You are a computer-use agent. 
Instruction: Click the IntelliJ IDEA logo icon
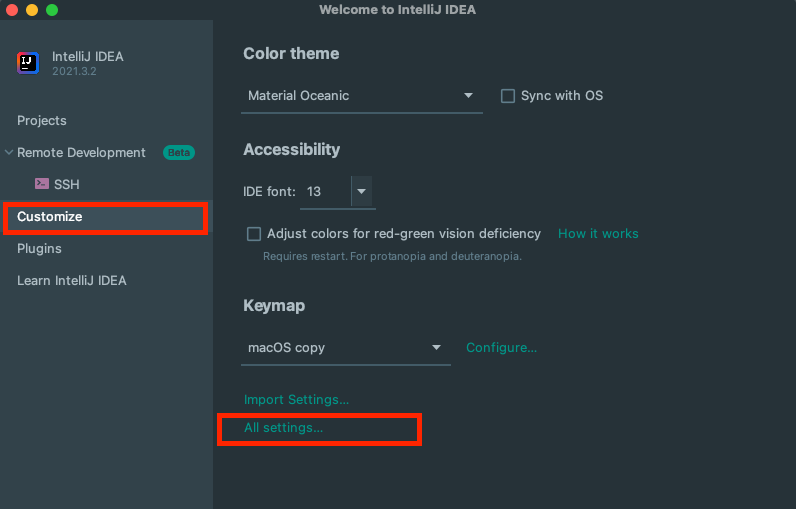coord(28,63)
